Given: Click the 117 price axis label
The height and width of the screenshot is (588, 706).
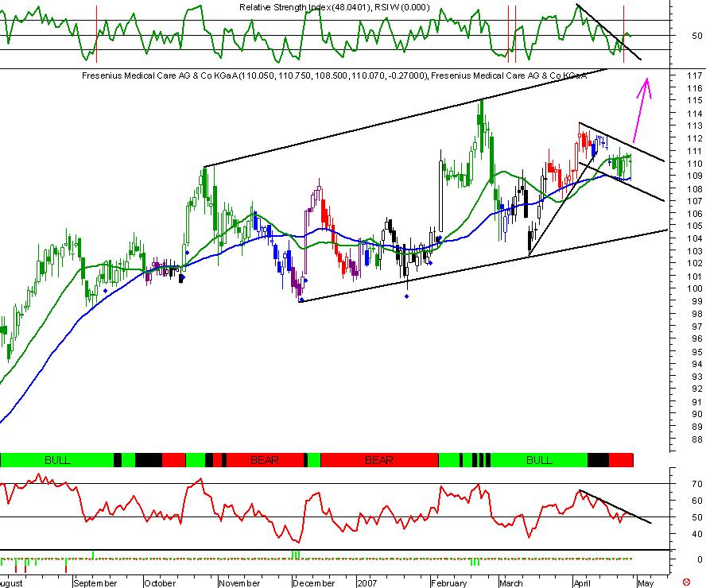Looking at the screenshot, I should 695,75.
